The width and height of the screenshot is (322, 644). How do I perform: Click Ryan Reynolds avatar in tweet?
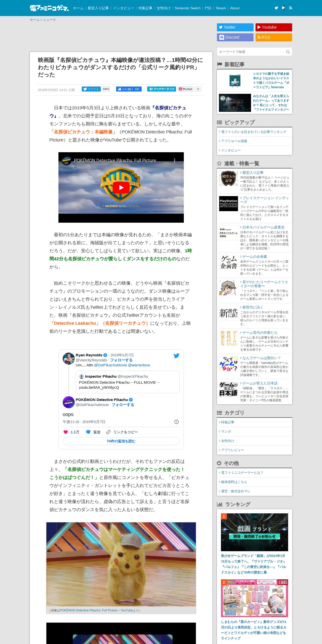tap(68, 359)
